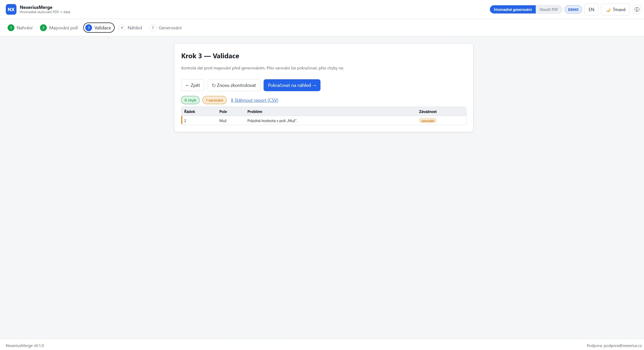
Task: Open step 4 Náhled
Action: [130, 28]
